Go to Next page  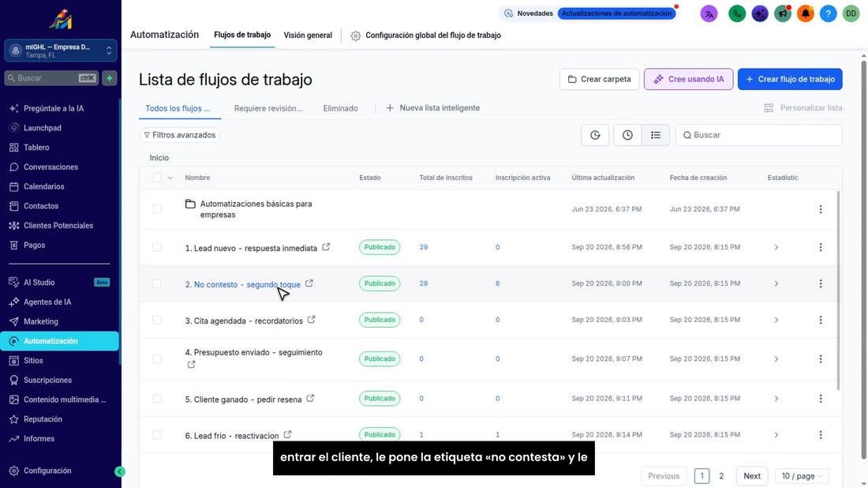pos(752,476)
